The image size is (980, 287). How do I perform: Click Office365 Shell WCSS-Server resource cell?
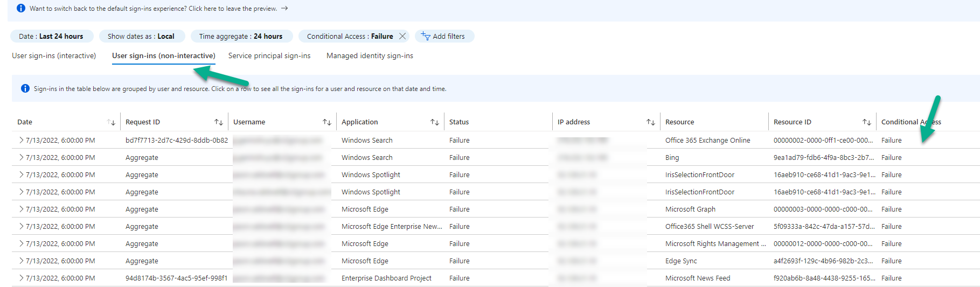click(x=710, y=226)
